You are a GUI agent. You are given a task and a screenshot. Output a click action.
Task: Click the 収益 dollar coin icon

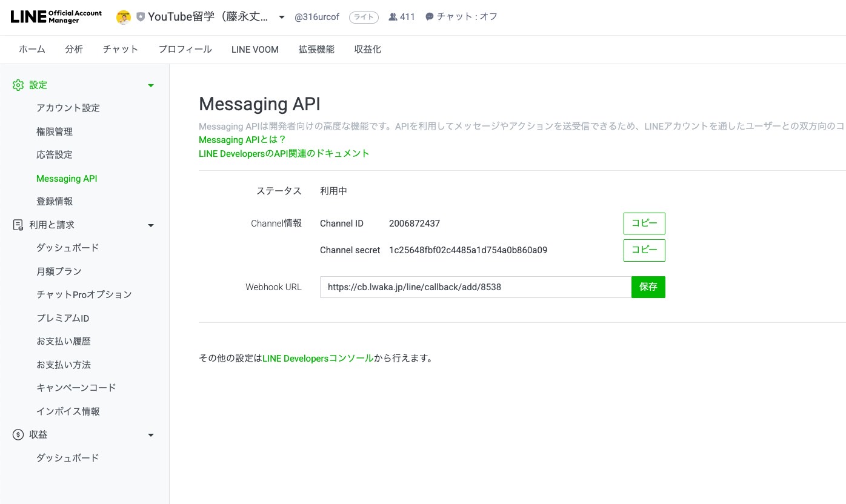(18, 434)
